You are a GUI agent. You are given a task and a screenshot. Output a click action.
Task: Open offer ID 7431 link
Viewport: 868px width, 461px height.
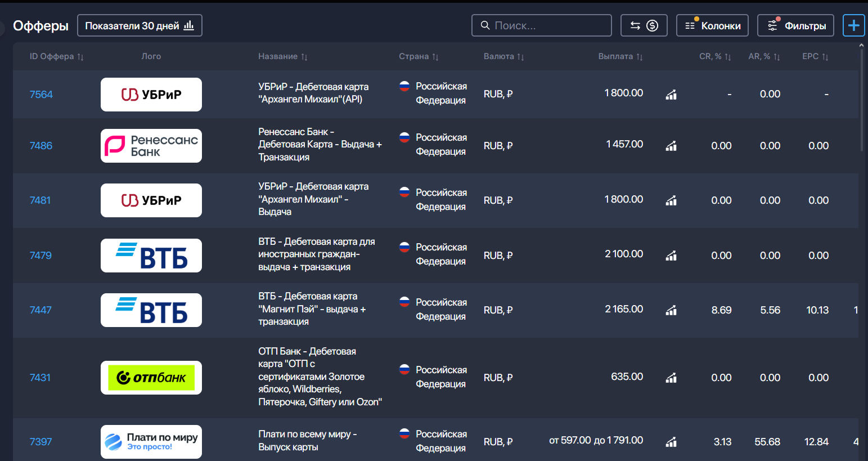point(40,378)
